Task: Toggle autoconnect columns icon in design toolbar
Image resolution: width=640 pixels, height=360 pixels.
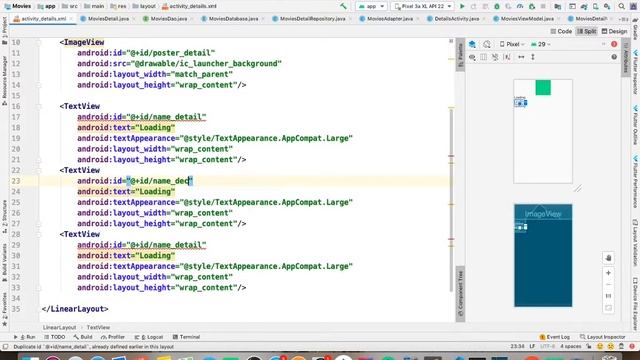Action: [484, 57]
